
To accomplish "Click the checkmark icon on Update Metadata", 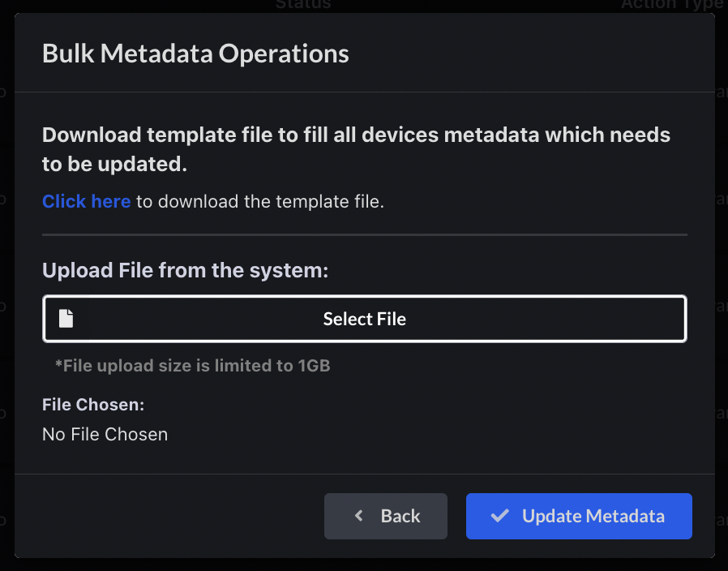I will (x=499, y=516).
